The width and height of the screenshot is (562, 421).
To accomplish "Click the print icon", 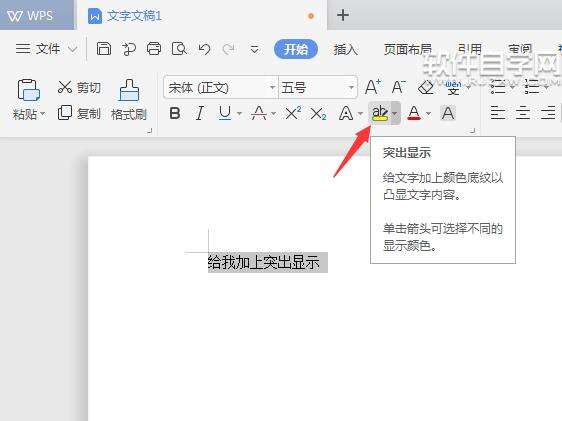I will point(154,48).
